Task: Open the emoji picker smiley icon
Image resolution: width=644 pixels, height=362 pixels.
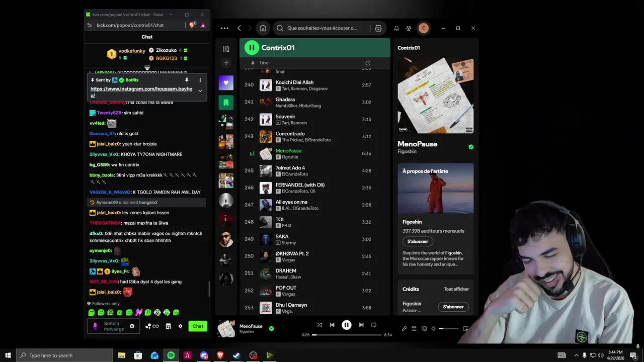Action: coord(132,326)
